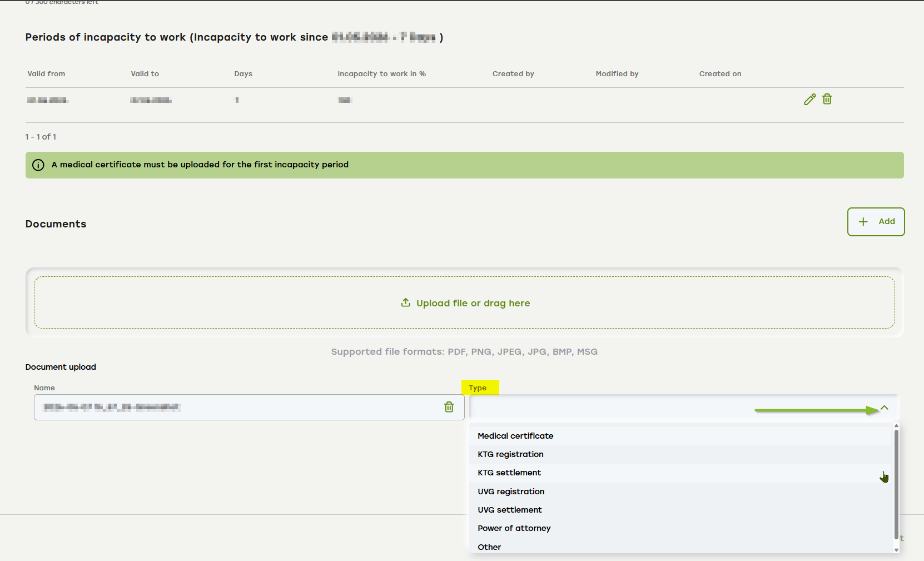Image resolution: width=924 pixels, height=561 pixels.
Task: Choose UVG settlement from the dropdown list
Action: click(x=681, y=510)
